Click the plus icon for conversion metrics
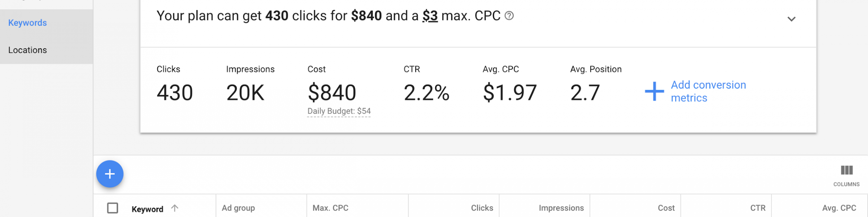This screenshot has width=868, height=217. click(654, 91)
